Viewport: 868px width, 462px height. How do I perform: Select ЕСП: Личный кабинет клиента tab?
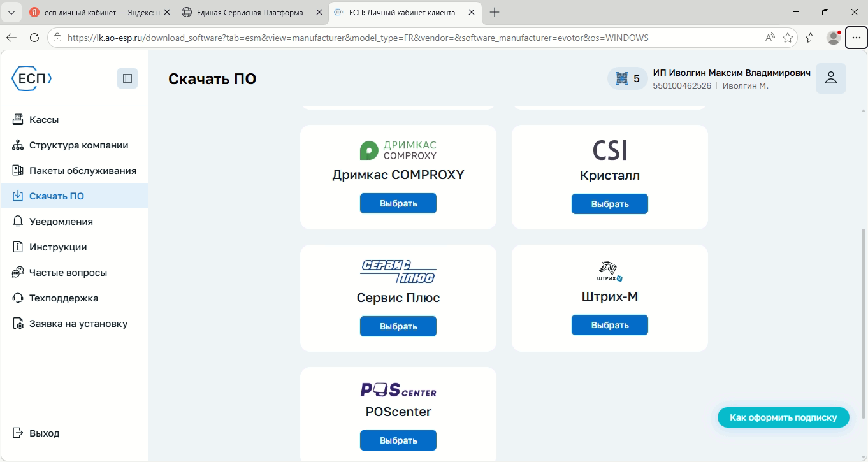[x=407, y=13]
